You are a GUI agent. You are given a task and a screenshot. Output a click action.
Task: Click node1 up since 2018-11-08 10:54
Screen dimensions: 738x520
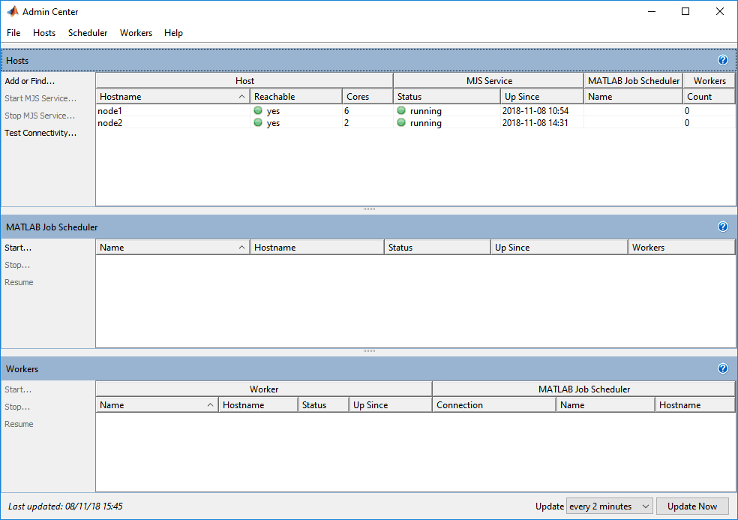point(535,111)
